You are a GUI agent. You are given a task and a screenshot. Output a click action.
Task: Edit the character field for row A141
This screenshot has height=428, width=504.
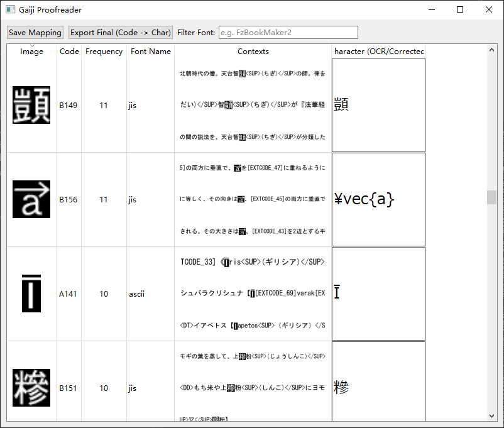point(378,294)
